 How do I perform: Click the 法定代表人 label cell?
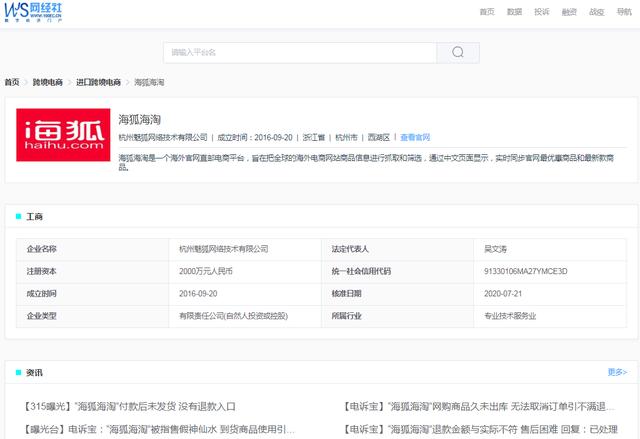tap(398, 249)
